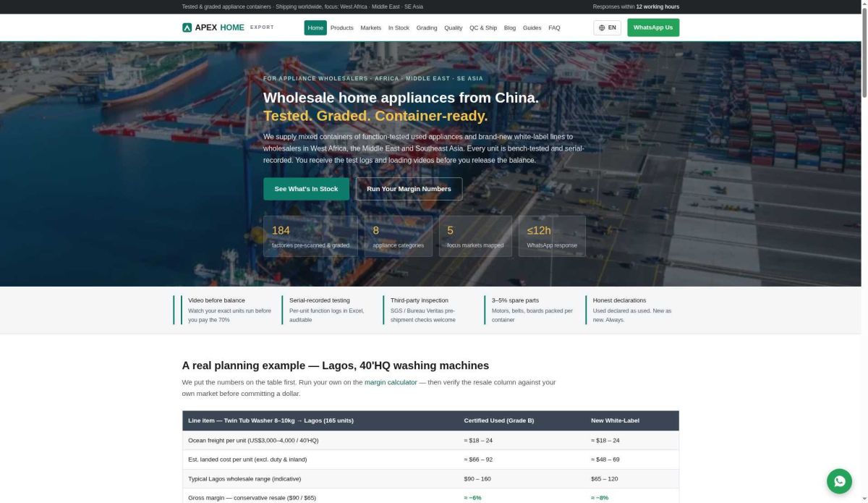Go to the FAQ page

tap(554, 28)
